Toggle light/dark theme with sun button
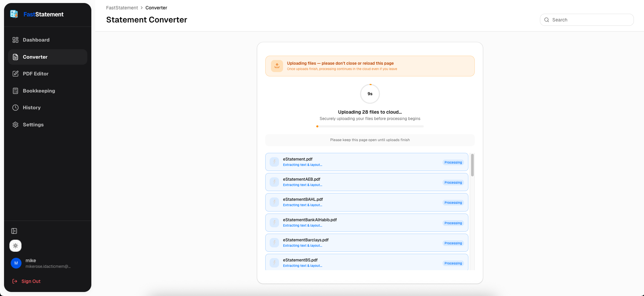 click(15, 246)
